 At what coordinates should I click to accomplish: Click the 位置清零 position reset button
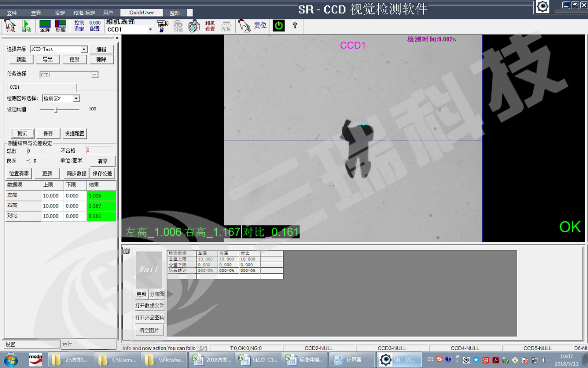[19, 173]
